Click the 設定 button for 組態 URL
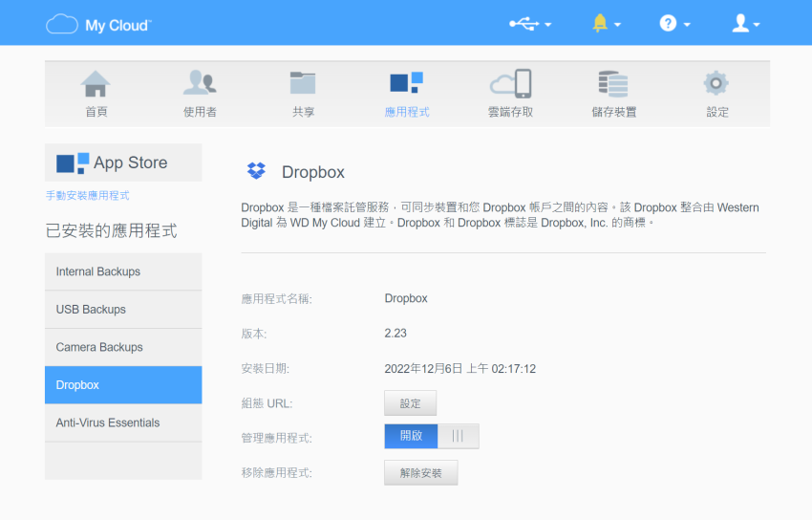812x520 pixels. (x=410, y=403)
